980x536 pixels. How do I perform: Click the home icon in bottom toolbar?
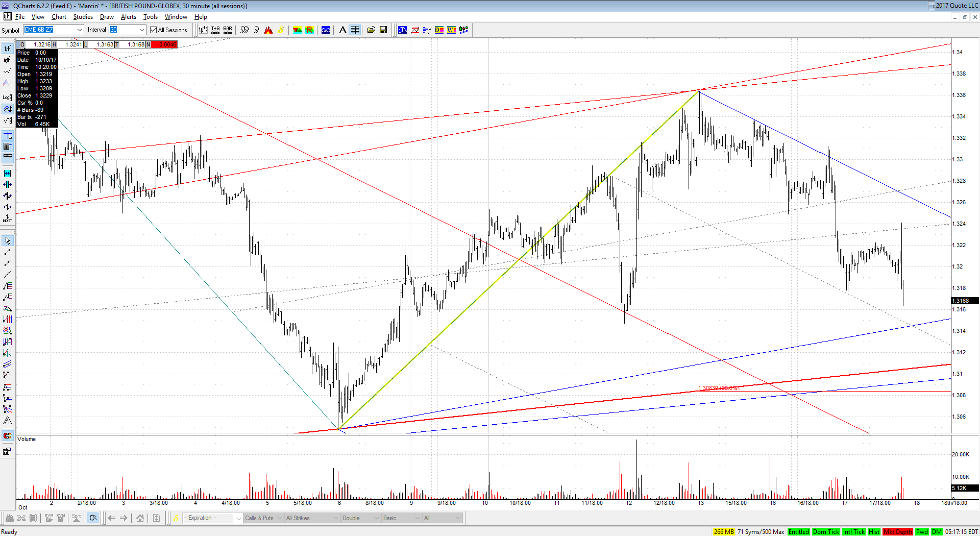click(x=140, y=518)
